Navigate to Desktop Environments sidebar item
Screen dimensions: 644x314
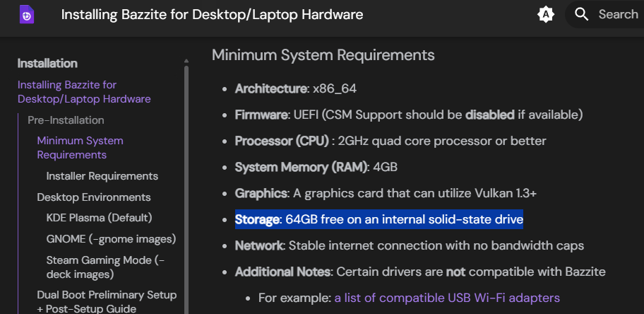(x=94, y=197)
